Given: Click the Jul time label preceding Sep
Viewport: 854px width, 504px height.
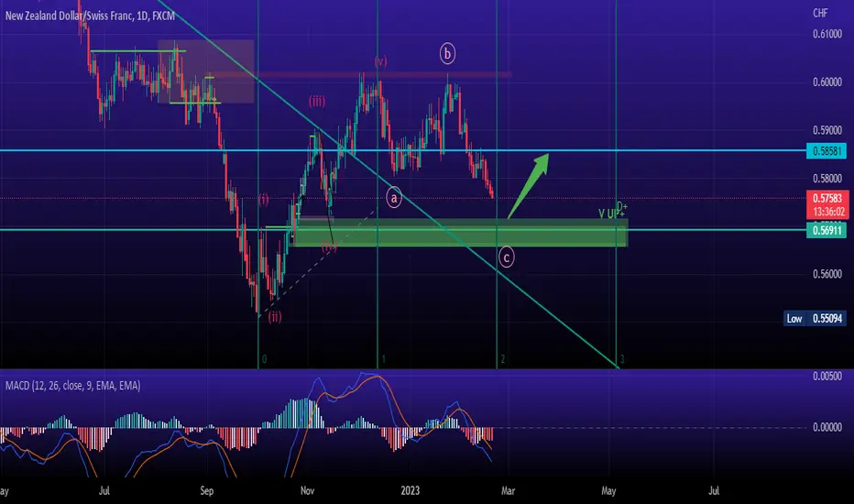Looking at the screenshot, I should [x=104, y=491].
